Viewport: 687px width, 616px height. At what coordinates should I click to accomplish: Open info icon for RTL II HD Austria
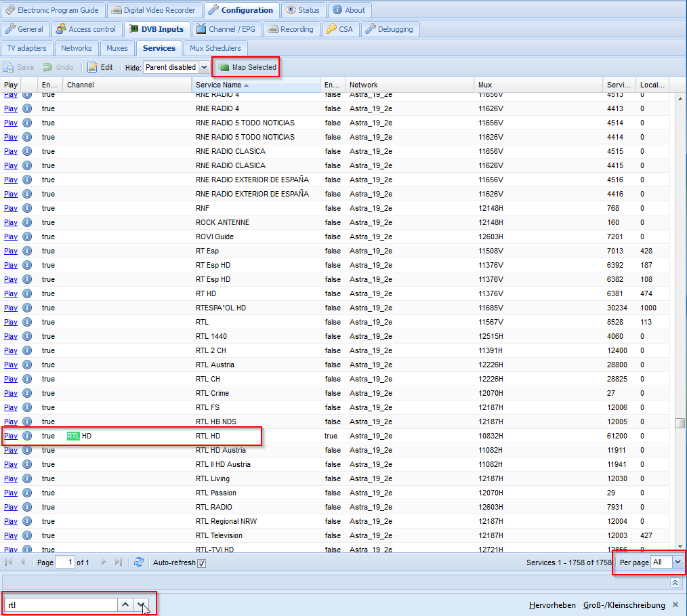[x=27, y=464]
